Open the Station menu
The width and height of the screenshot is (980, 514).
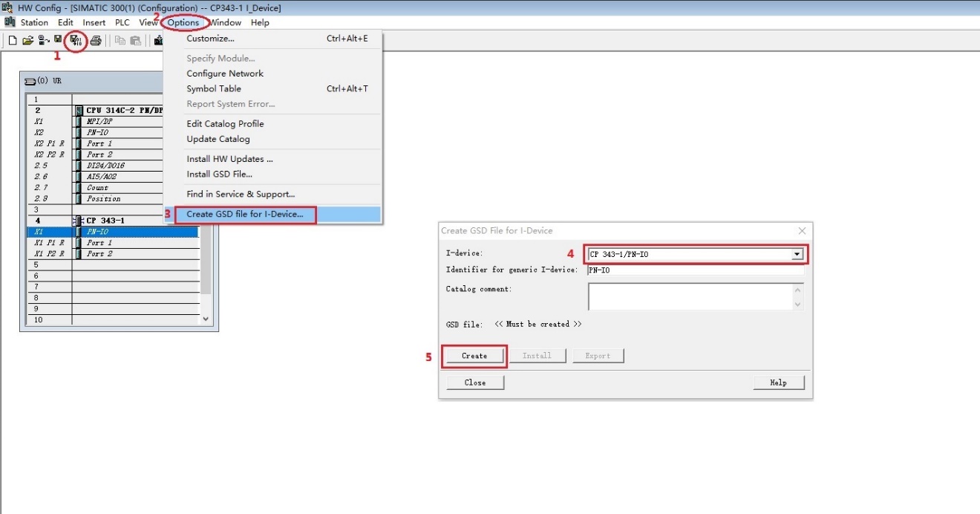click(34, 22)
